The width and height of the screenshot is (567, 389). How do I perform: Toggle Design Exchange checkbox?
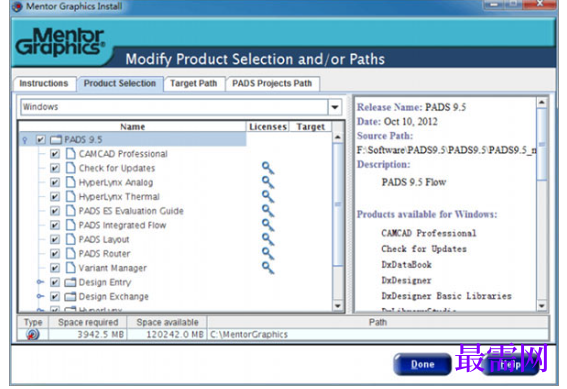point(55,296)
